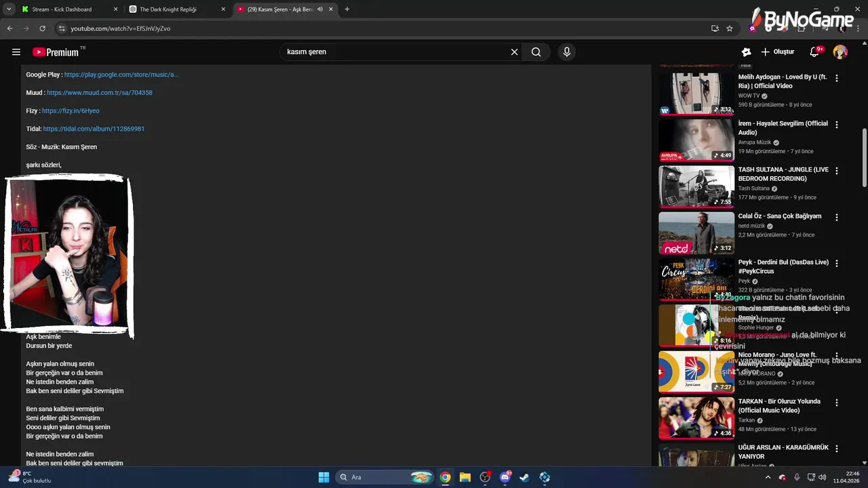This screenshot has width=868, height=488.
Task: Open Discord from the taskbar
Action: tap(505, 477)
